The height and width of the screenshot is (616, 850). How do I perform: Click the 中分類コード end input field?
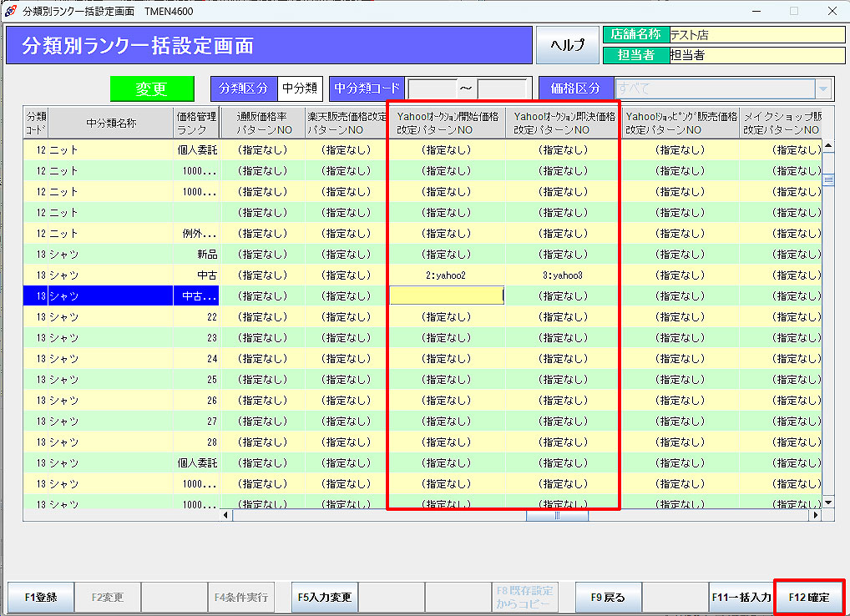point(502,88)
